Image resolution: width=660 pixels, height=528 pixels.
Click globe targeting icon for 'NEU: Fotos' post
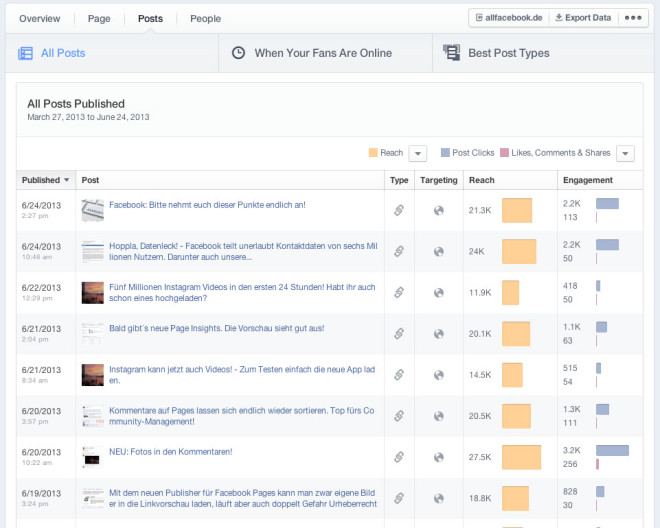click(x=439, y=457)
